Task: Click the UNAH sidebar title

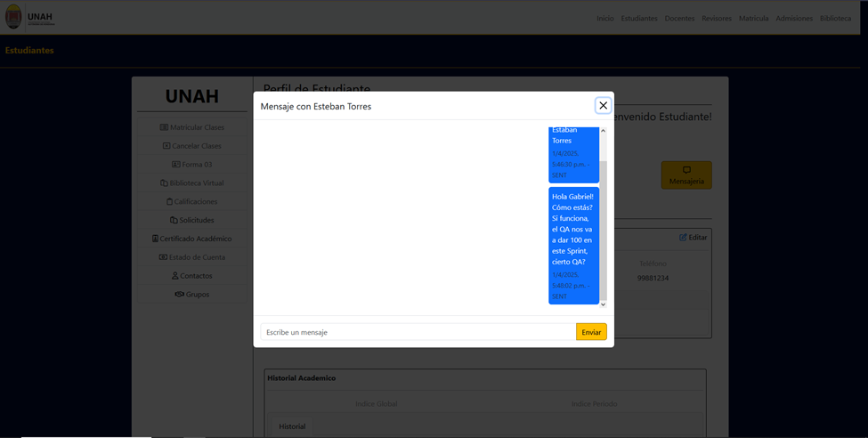Action: tap(192, 96)
